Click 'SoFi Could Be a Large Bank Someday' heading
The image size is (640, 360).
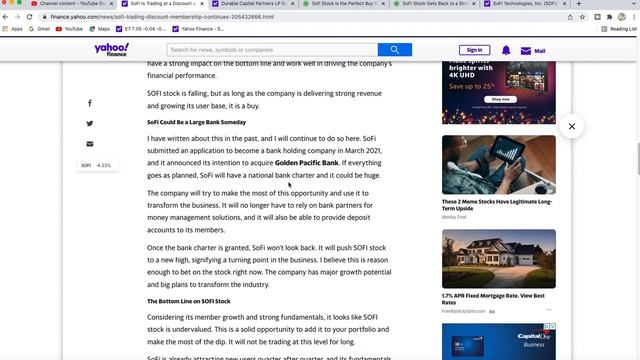(196, 122)
